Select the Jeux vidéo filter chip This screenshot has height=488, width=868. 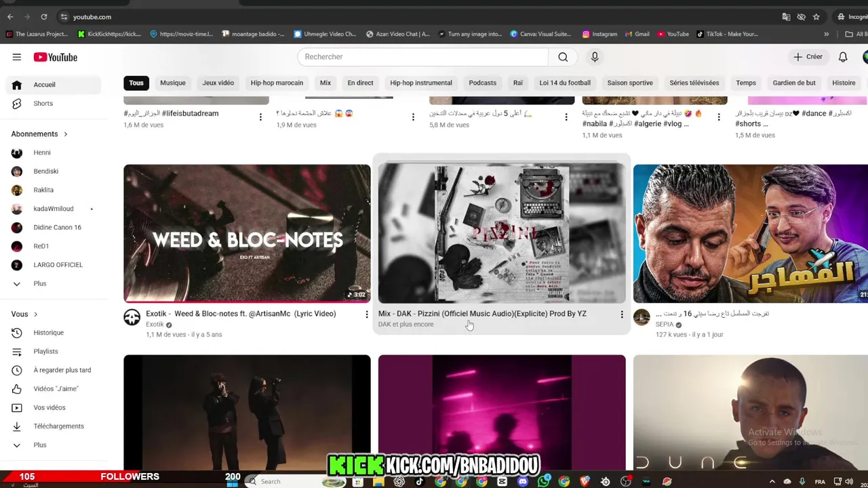click(x=218, y=83)
